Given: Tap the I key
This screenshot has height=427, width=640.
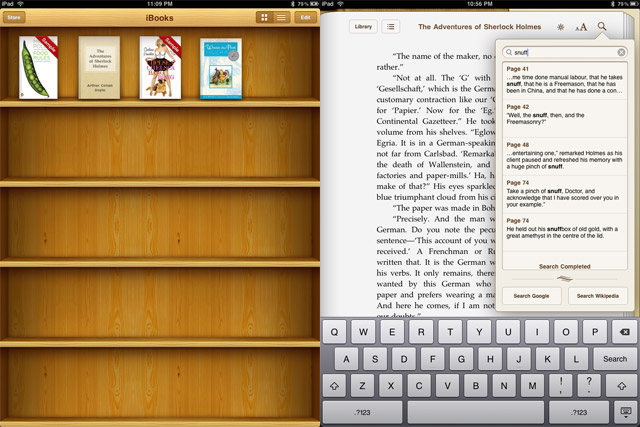Looking at the screenshot, I should point(537,332).
